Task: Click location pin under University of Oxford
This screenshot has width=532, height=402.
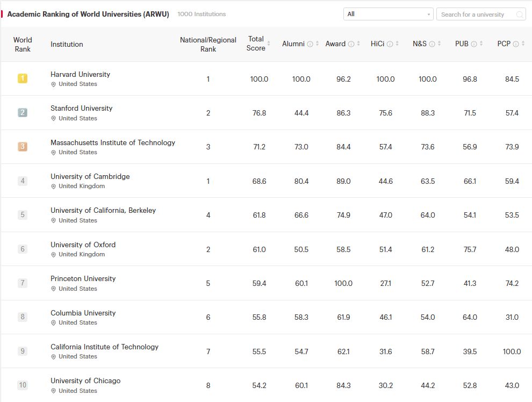Action: (x=53, y=255)
